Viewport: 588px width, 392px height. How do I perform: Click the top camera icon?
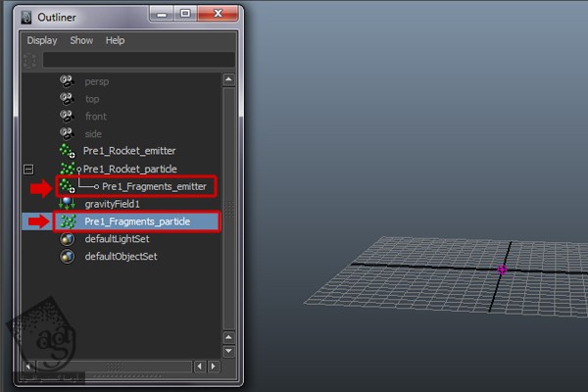click(67, 99)
